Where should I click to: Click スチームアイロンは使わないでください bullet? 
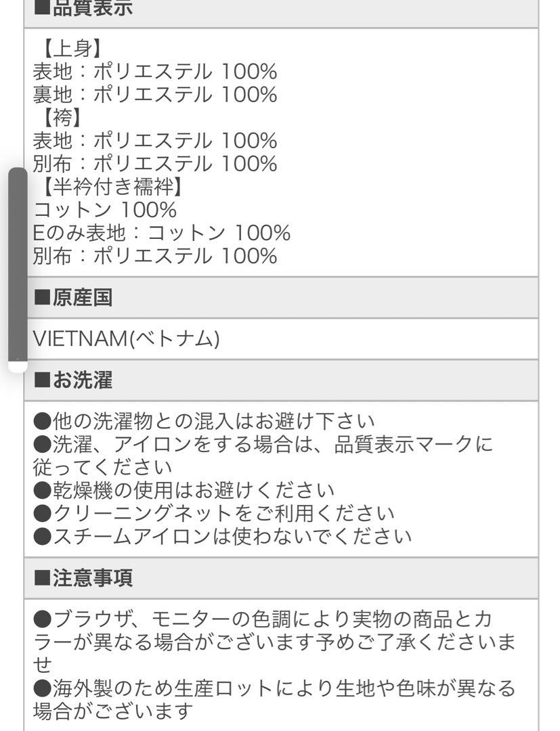pyautogui.click(x=222, y=536)
